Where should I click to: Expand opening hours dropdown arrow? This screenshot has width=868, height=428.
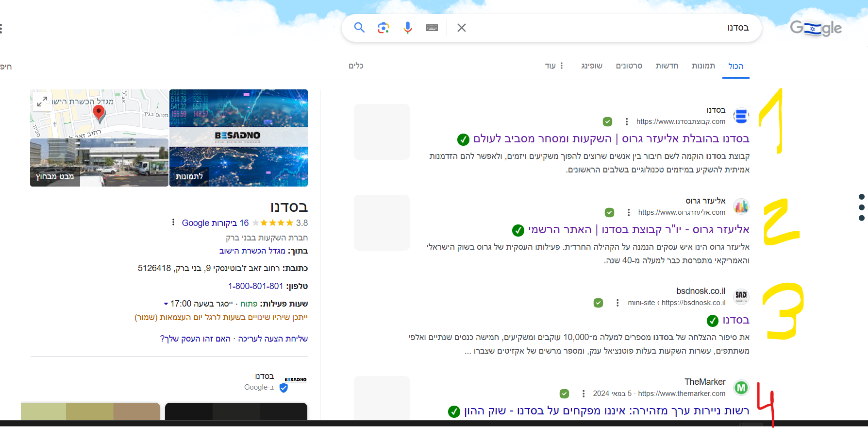coord(166,304)
